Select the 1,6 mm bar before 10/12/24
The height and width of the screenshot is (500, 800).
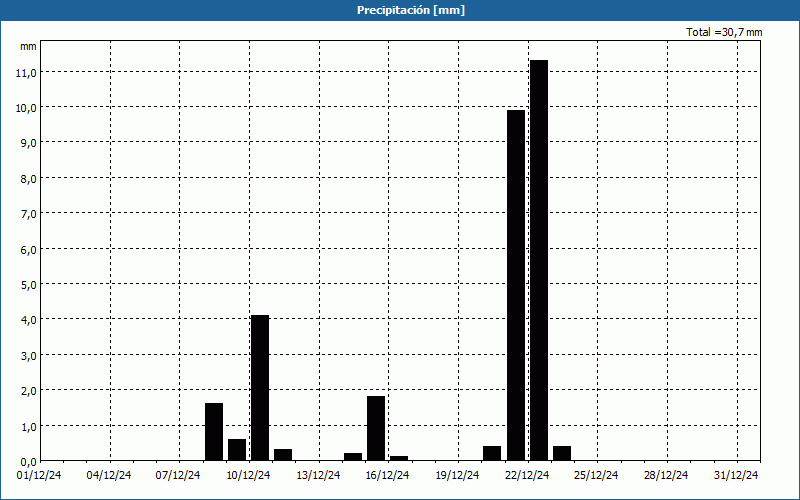click(214, 432)
